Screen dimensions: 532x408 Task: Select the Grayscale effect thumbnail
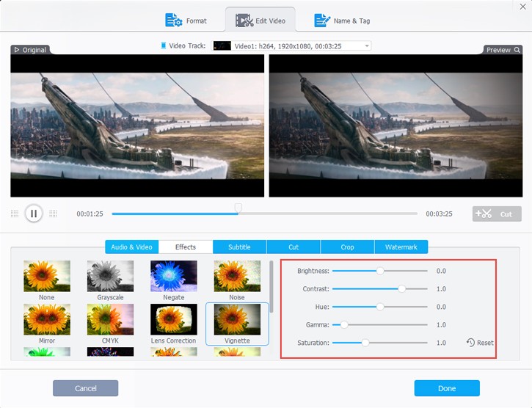[110, 276]
